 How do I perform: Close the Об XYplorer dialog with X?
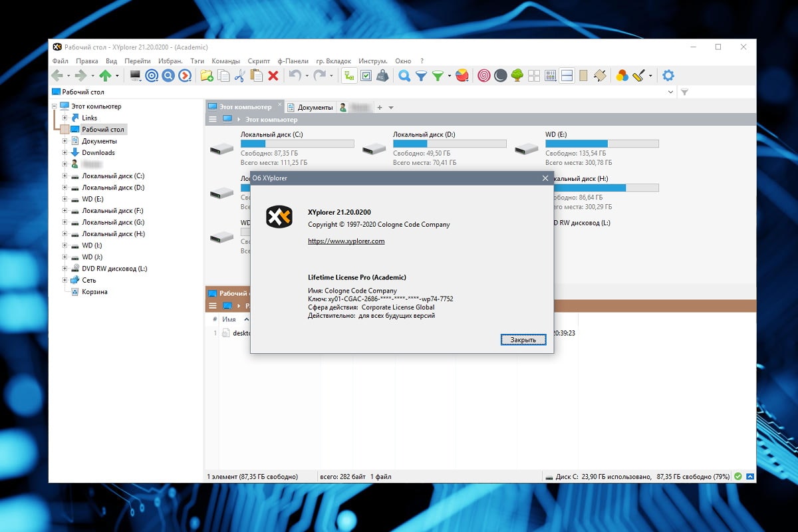pyautogui.click(x=545, y=178)
